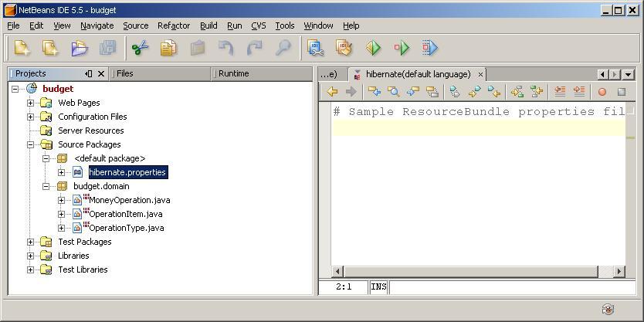644x322 pixels.
Task: Click editor horizontal scrollbar right arrow
Action: 619,272
